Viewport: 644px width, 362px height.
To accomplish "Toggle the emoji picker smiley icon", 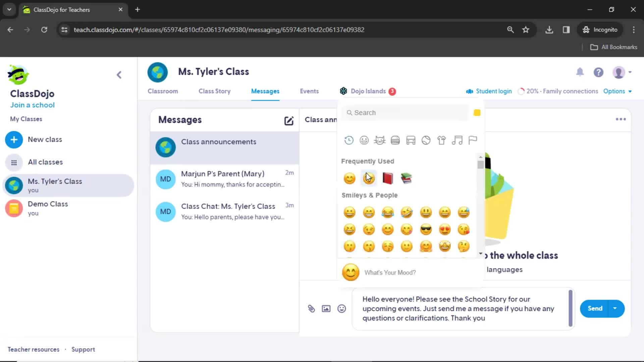I will tap(341, 309).
